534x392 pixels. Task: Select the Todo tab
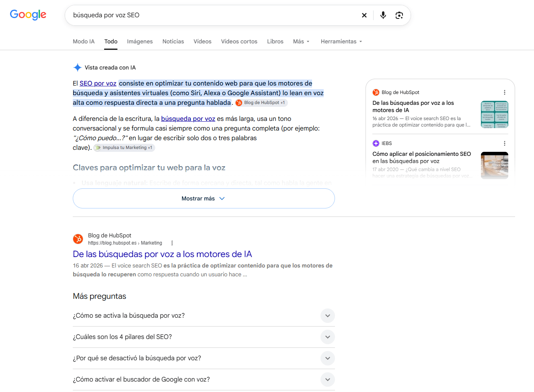point(111,41)
